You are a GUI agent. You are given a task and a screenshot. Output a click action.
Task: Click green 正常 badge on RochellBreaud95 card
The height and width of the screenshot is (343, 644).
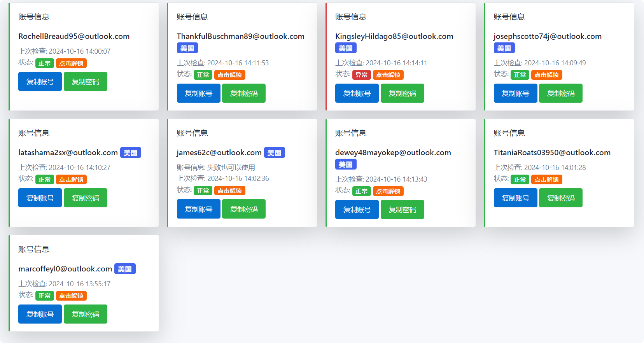(x=45, y=63)
